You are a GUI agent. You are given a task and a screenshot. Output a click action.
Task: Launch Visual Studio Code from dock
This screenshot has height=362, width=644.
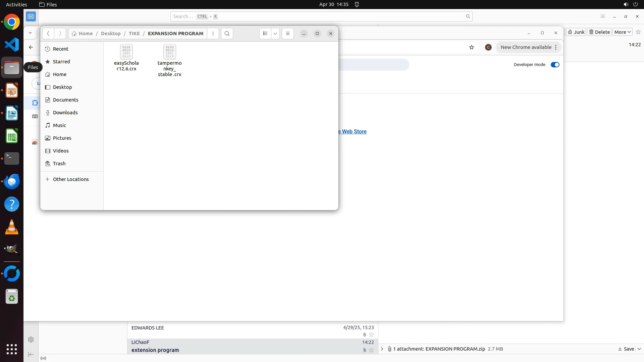point(12,45)
